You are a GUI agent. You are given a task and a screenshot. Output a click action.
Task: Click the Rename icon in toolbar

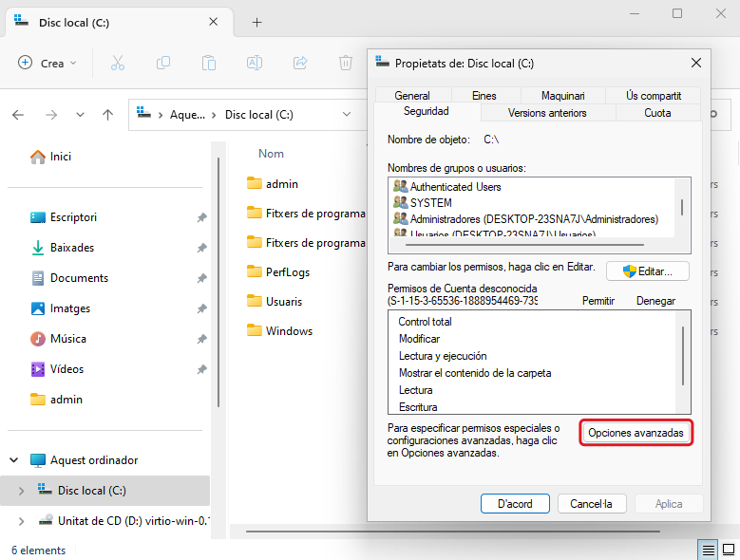click(255, 63)
